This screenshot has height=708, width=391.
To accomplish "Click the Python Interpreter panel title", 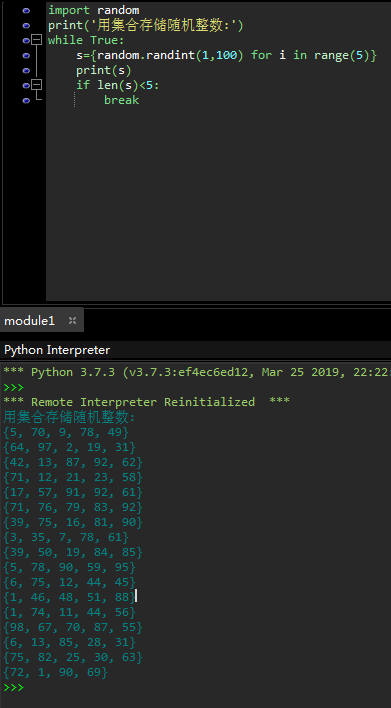I will point(57,350).
